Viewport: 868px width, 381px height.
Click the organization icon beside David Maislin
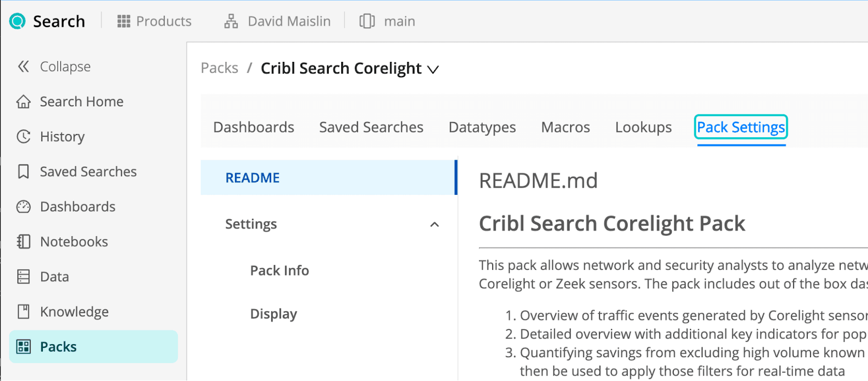point(231,21)
